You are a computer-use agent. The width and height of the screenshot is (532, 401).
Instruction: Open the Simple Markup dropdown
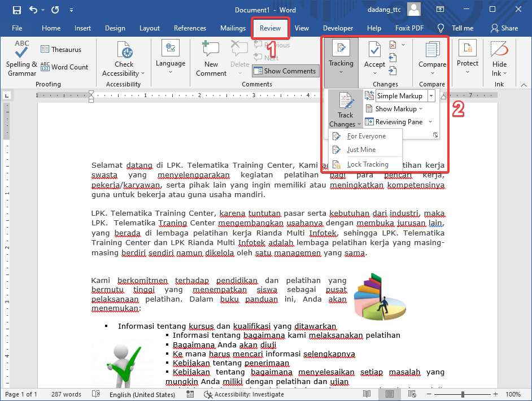[x=431, y=96]
